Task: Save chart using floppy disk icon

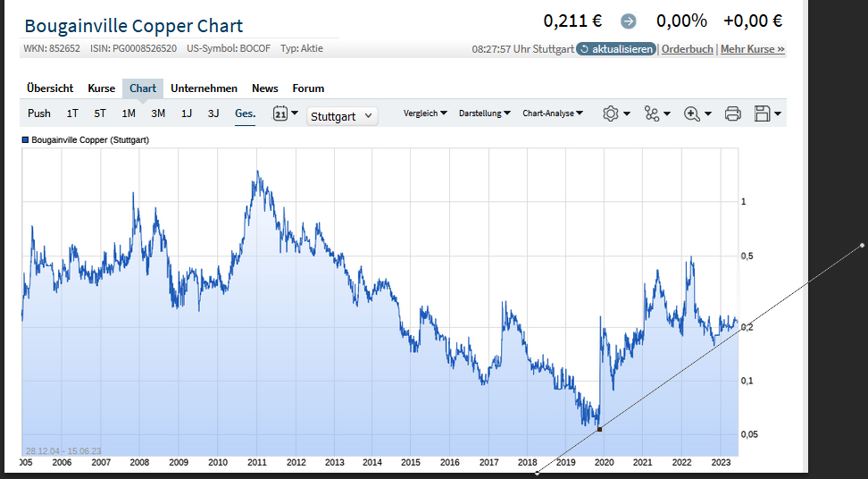Action: tap(763, 113)
